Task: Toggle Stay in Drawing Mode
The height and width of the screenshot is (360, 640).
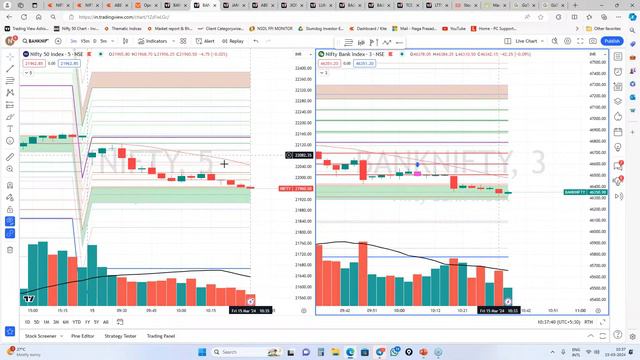Action: click(x=10, y=198)
